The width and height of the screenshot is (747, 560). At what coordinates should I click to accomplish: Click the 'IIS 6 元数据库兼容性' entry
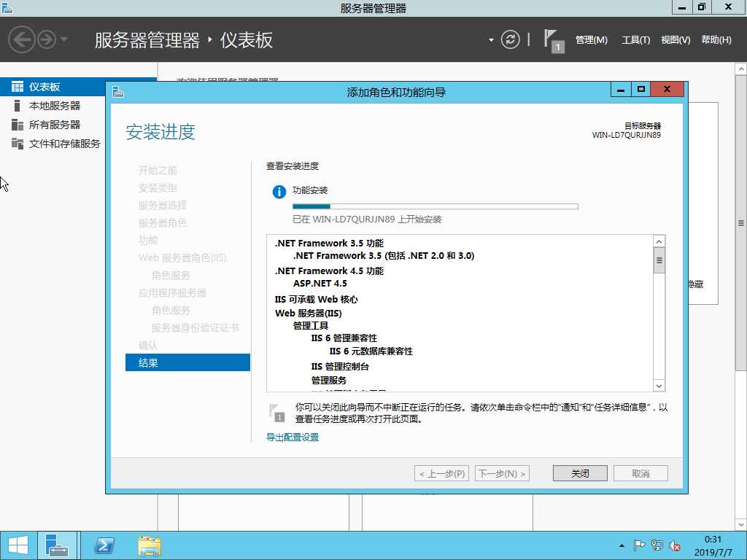pos(371,351)
